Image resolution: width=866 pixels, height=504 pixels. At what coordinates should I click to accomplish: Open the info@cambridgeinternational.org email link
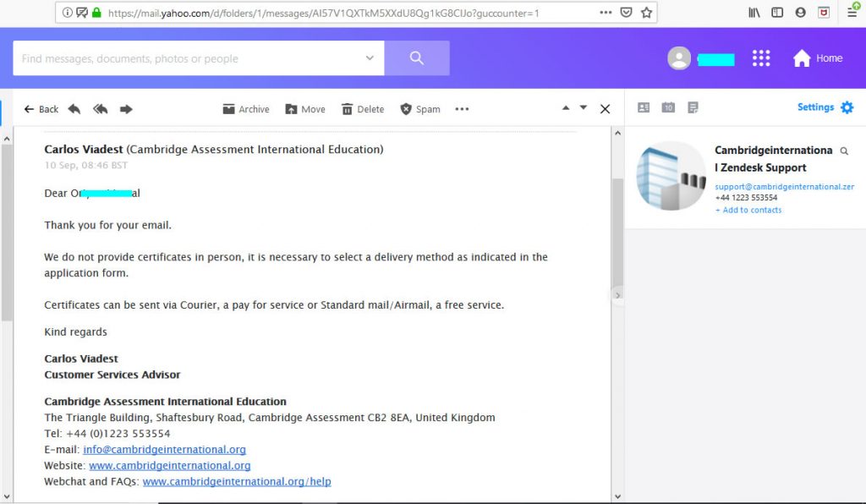(165, 449)
